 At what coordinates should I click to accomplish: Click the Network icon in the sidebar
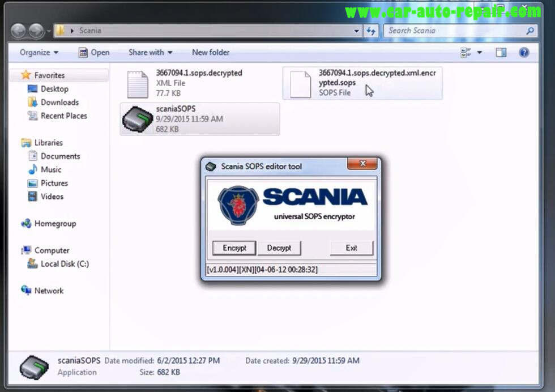pyautogui.click(x=26, y=291)
